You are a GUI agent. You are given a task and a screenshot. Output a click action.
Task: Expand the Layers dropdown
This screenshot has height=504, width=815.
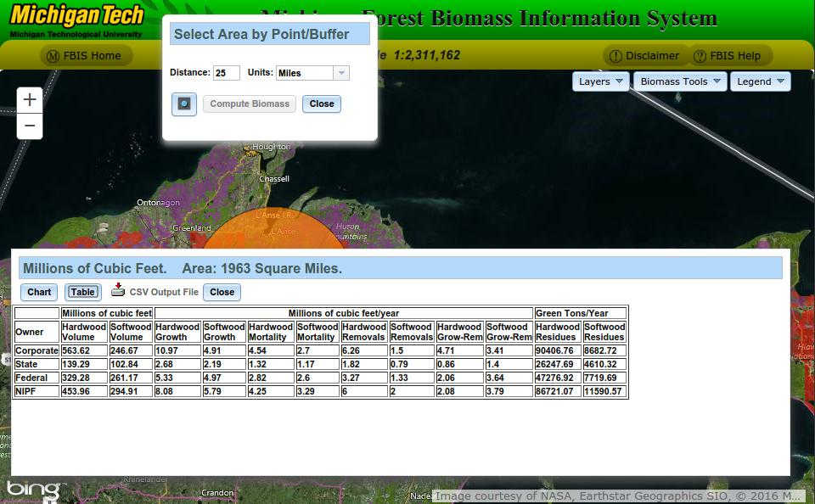tap(601, 81)
